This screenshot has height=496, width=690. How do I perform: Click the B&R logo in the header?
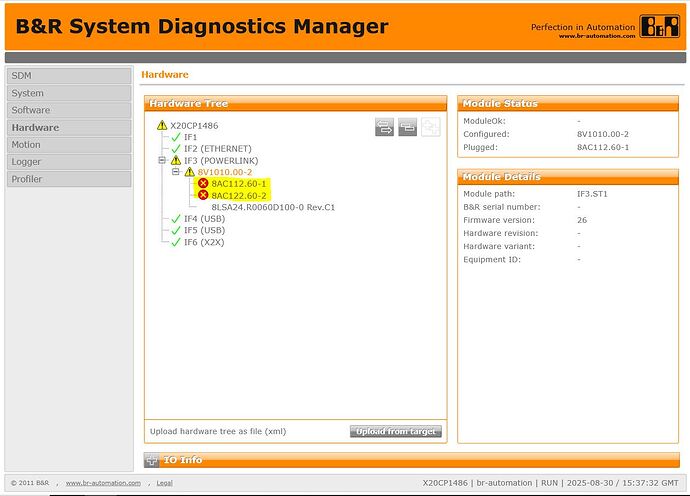[659, 26]
